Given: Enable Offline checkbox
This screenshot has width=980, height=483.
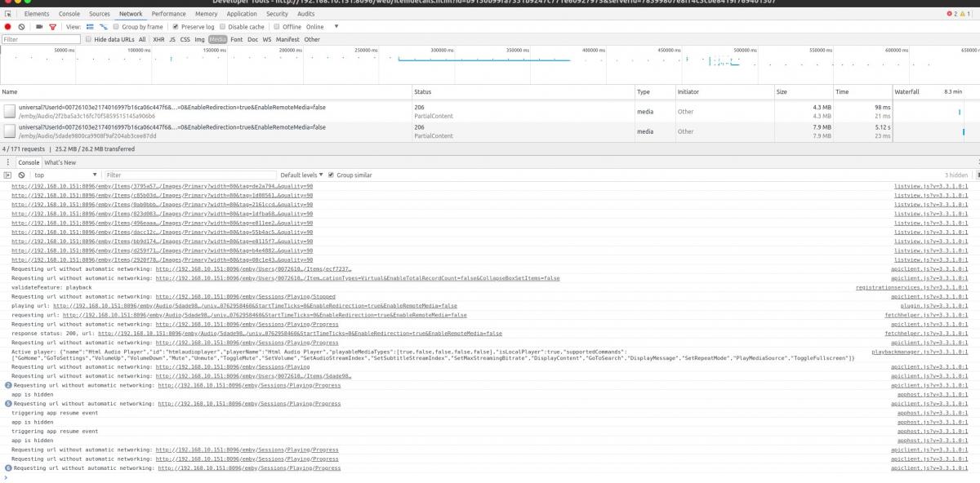Looking at the screenshot, I should (x=277, y=27).
